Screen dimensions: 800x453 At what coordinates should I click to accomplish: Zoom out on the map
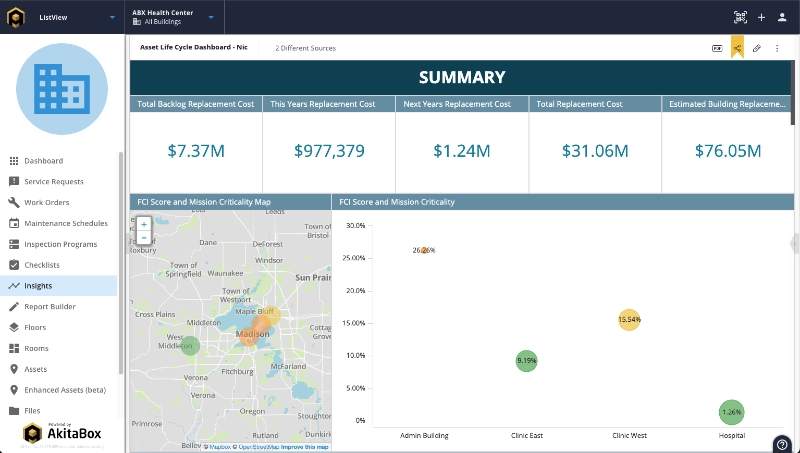[x=144, y=238]
